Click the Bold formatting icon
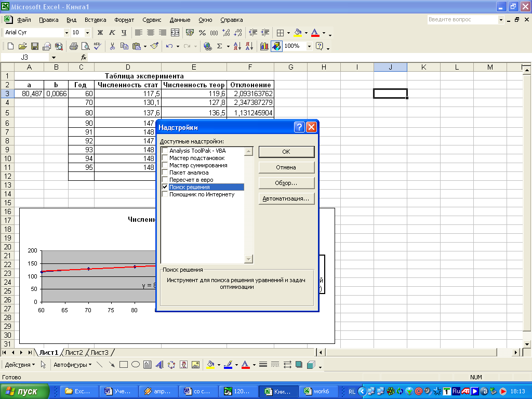The height and width of the screenshot is (399, 532). point(100,33)
